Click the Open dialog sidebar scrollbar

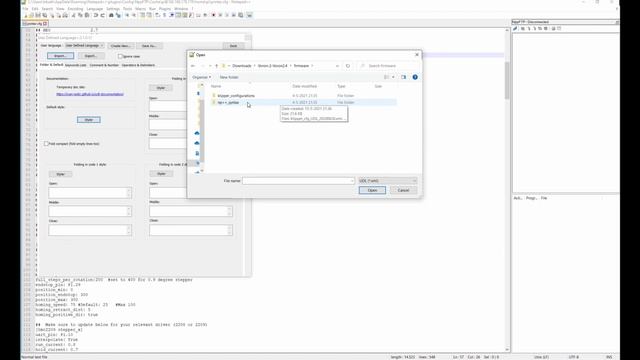201,127
